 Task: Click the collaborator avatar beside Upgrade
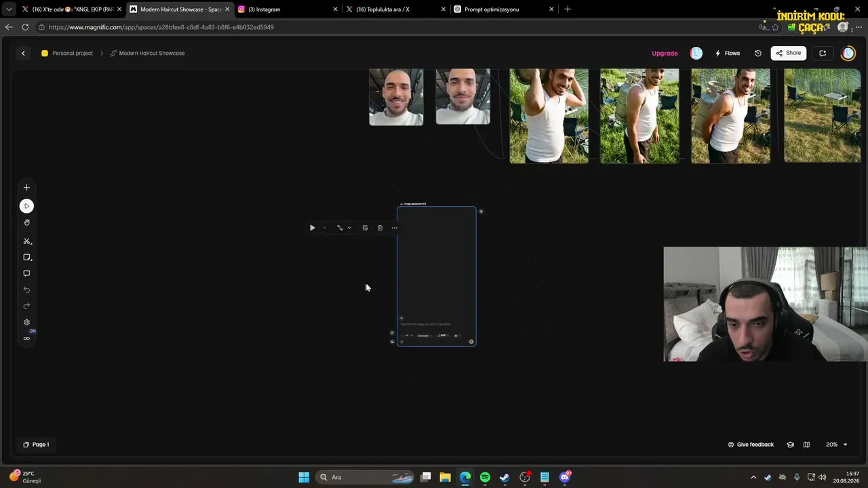pyautogui.click(x=696, y=53)
